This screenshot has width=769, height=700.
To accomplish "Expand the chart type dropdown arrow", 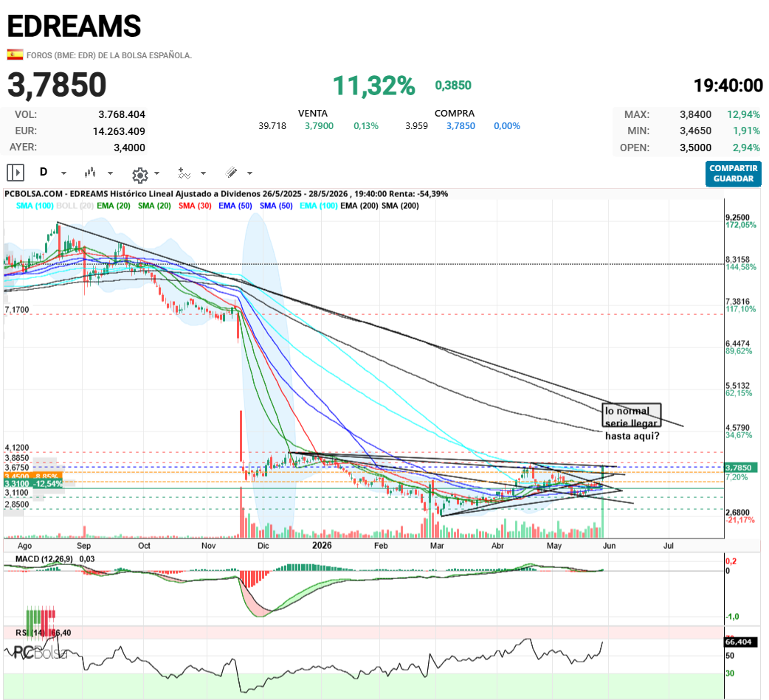I will click(111, 173).
